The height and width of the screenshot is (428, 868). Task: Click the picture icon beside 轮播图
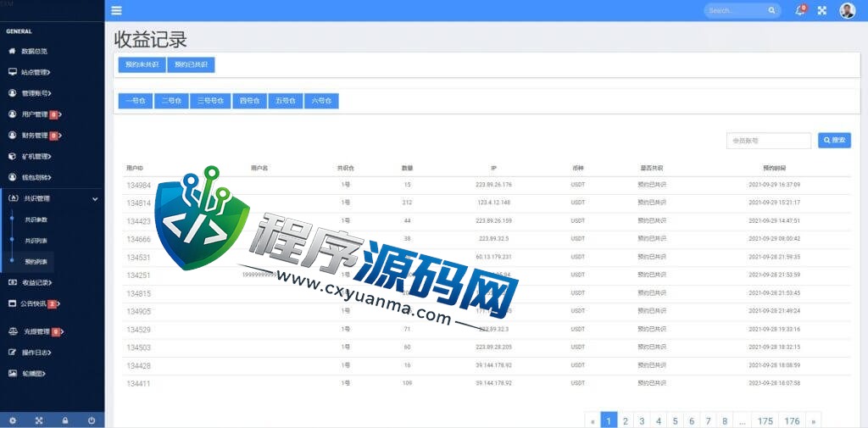pyautogui.click(x=12, y=373)
